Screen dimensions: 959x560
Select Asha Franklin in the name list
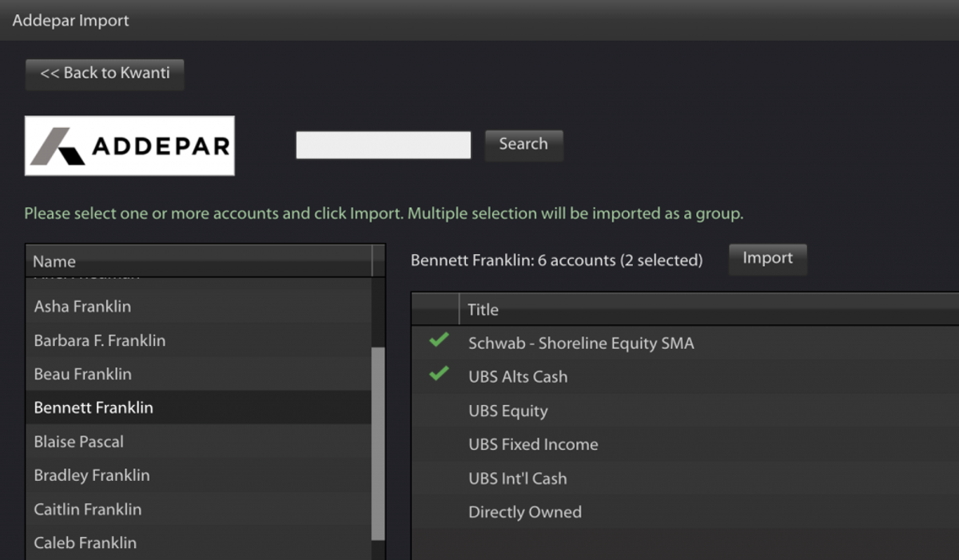[199, 307]
